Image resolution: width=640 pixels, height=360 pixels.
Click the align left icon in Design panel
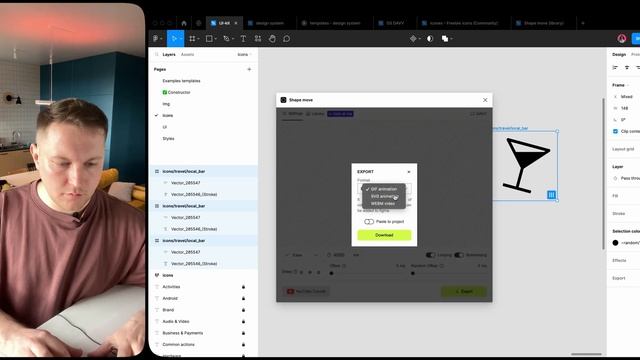point(615,67)
